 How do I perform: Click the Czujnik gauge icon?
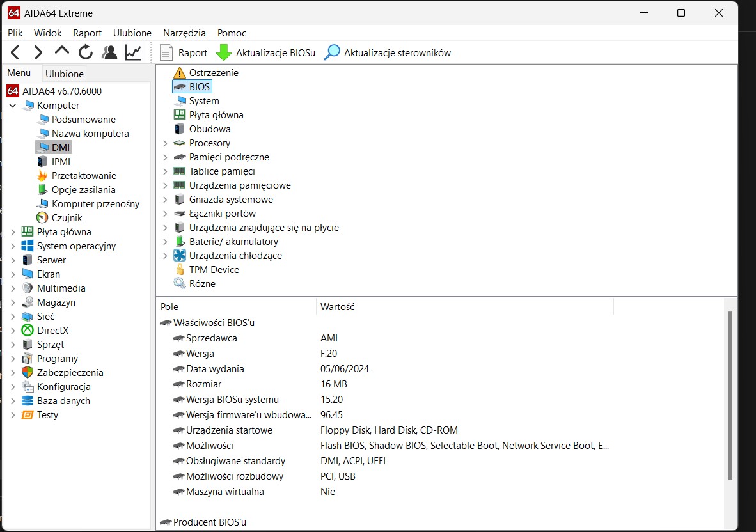pos(42,218)
